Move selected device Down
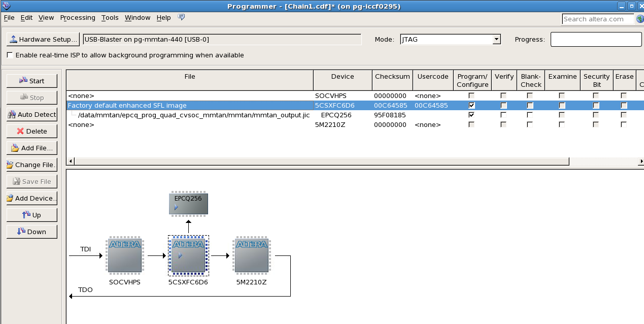Viewport: 644px width, 324px height. pyautogui.click(x=31, y=232)
